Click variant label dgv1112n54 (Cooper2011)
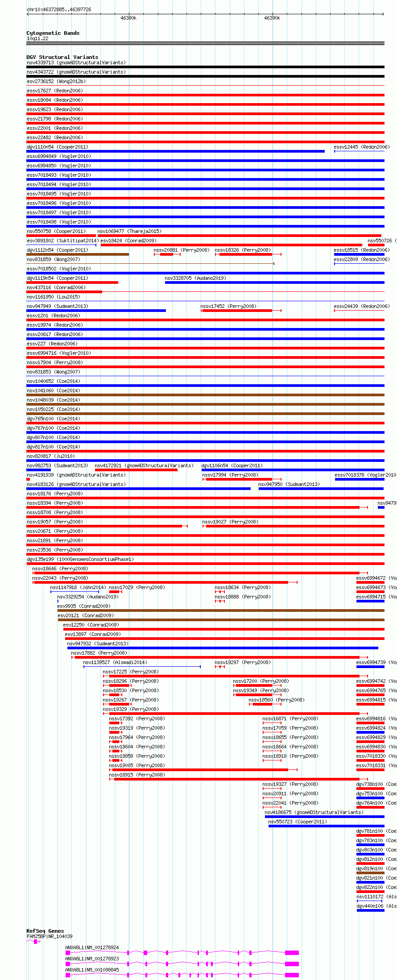 58,250
